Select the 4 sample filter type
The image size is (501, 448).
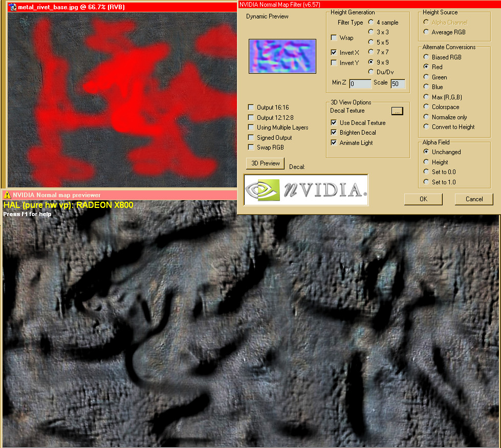pyautogui.click(x=371, y=22)
